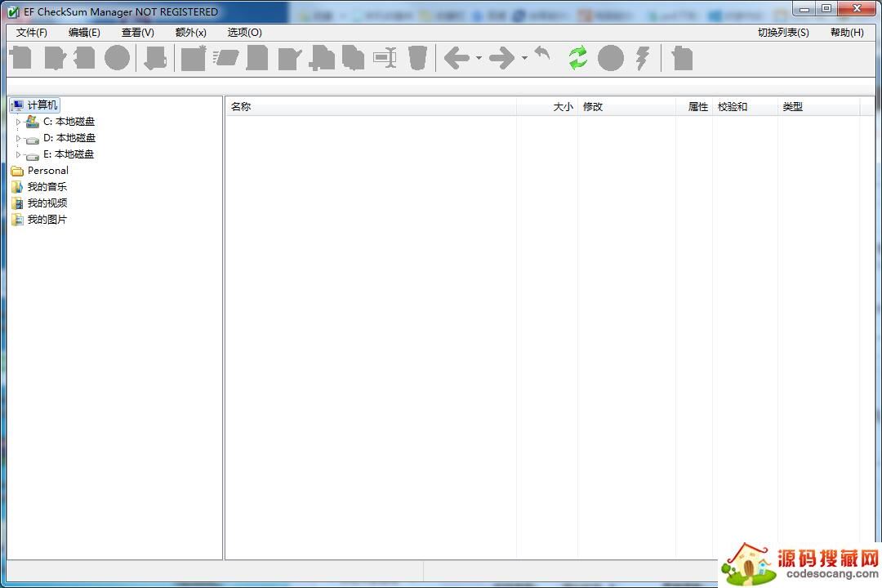
Task: Open the dropdown beside the forward arrow
Action: [x=524, y=59]
